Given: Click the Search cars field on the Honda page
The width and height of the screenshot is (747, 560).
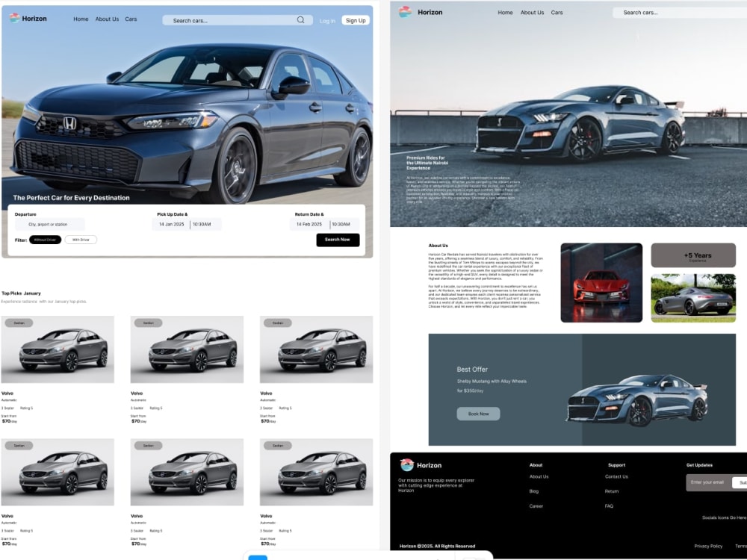Looking at the screenshot, I should point(238,20).
